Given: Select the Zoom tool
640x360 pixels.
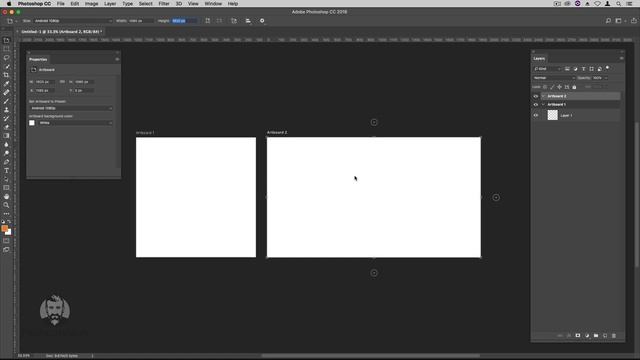Looking at the screenshot, I should tap(6, 205).
